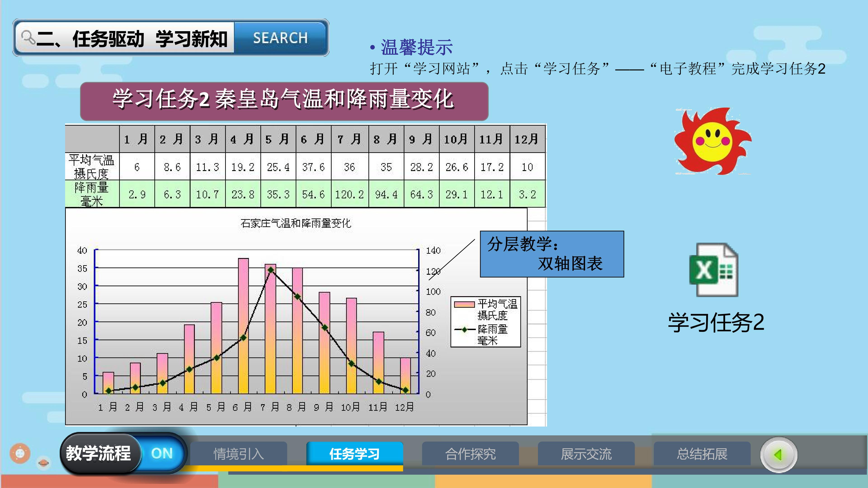Click the 7月 rainfall peak data point
Screen dimensions: 868x488
pos(271,270)
